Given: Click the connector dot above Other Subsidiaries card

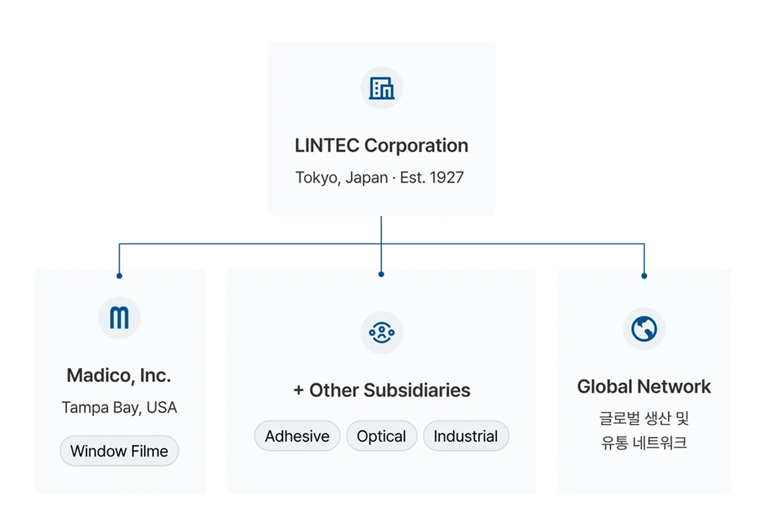Looking at the screenshot, I should click(381, 274).
